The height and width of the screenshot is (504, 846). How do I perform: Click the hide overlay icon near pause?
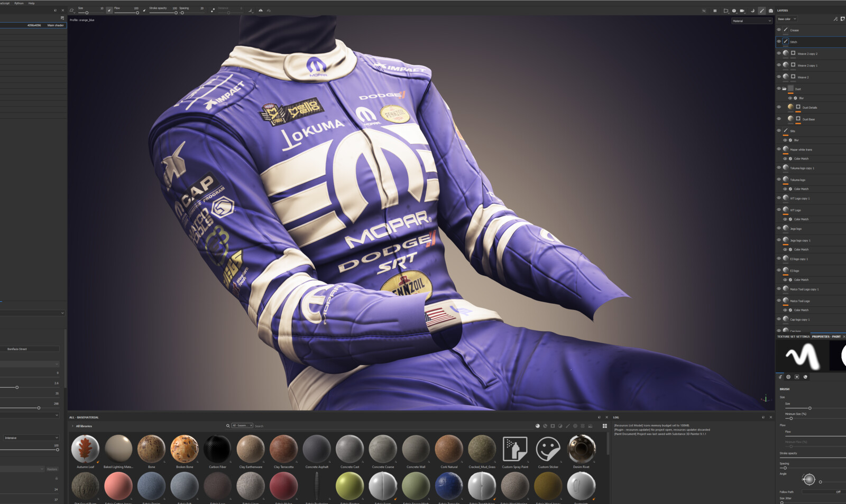pos(704,11)
